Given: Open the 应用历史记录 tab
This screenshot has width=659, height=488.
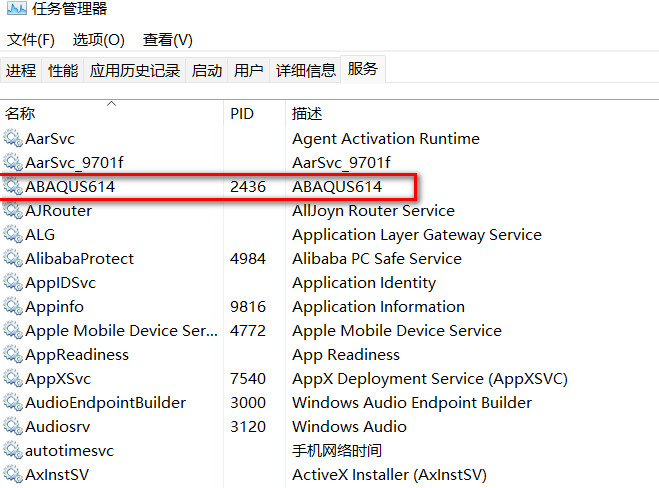Looking at the screenshot, I should (135, 70).
